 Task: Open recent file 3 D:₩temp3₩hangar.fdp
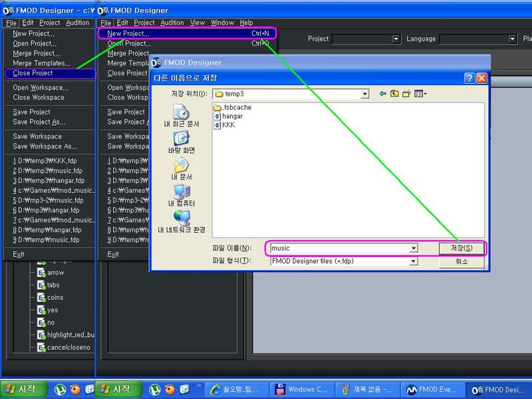coord(49,180)
